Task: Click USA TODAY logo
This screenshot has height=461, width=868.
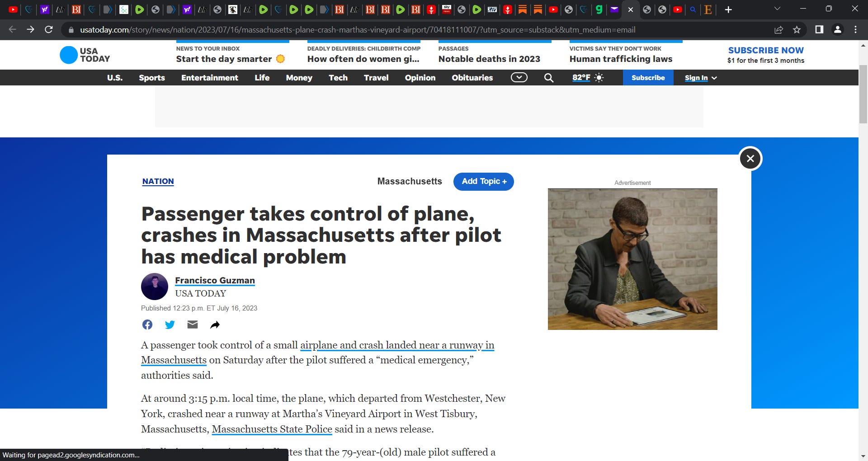Action: (85, 55)
